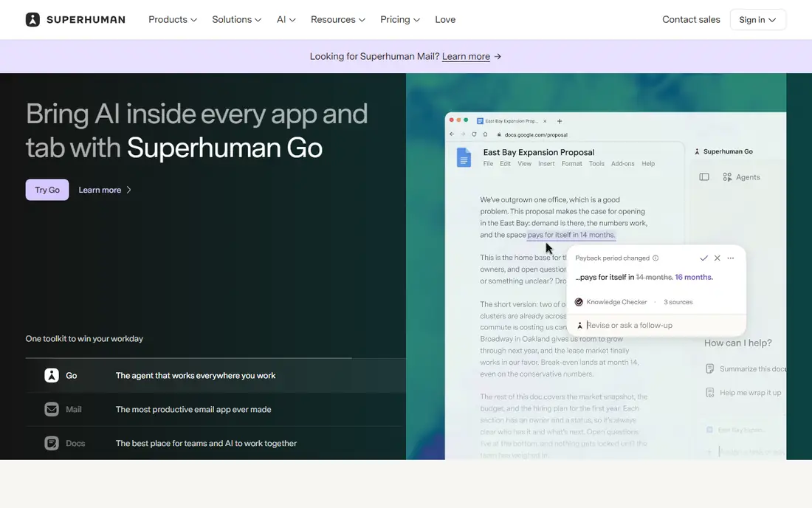Image resolution: width=812 pixels, height=508 pixels.
Task: Dismiss the suggestion with X icon
Action: tap(718, 258)
